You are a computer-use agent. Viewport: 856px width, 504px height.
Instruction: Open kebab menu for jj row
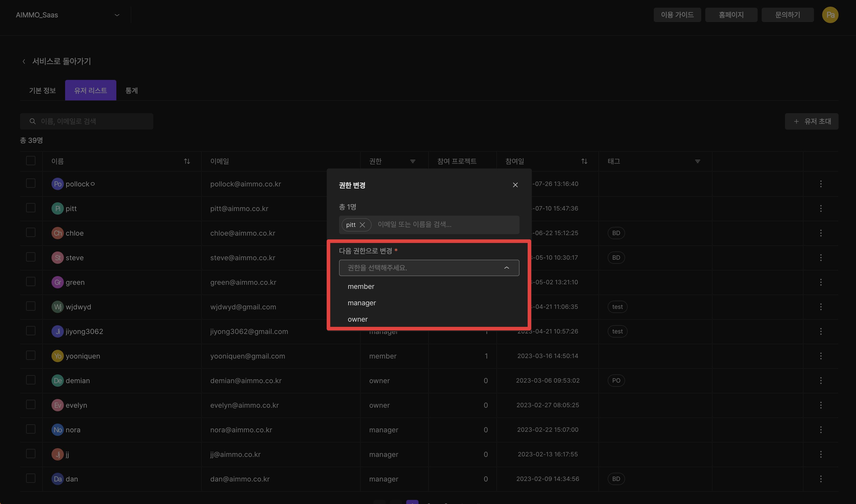pyautogui.click(x=821, y=454)
